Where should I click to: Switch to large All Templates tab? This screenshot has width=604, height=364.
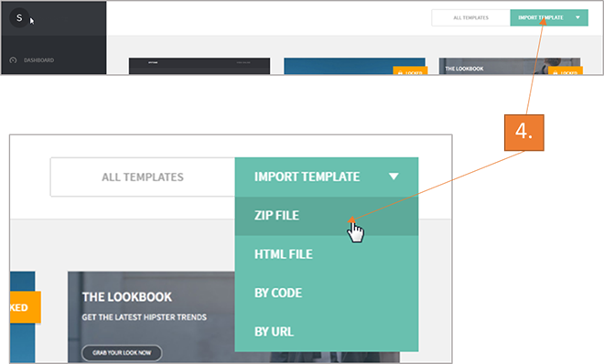(143, 177)
